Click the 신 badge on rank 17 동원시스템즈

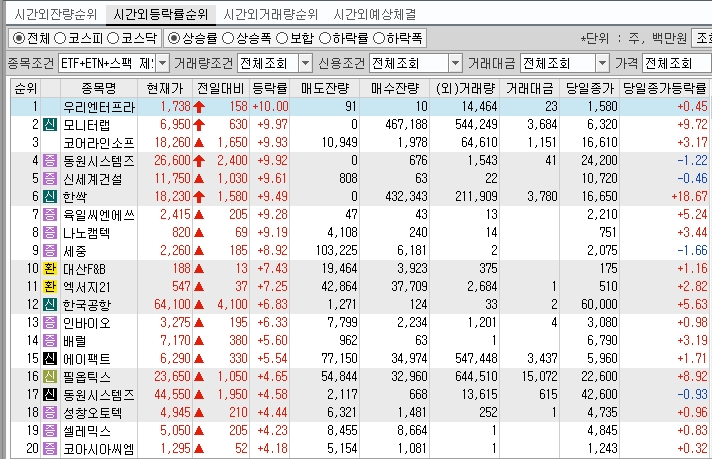(x=50, y=395)
